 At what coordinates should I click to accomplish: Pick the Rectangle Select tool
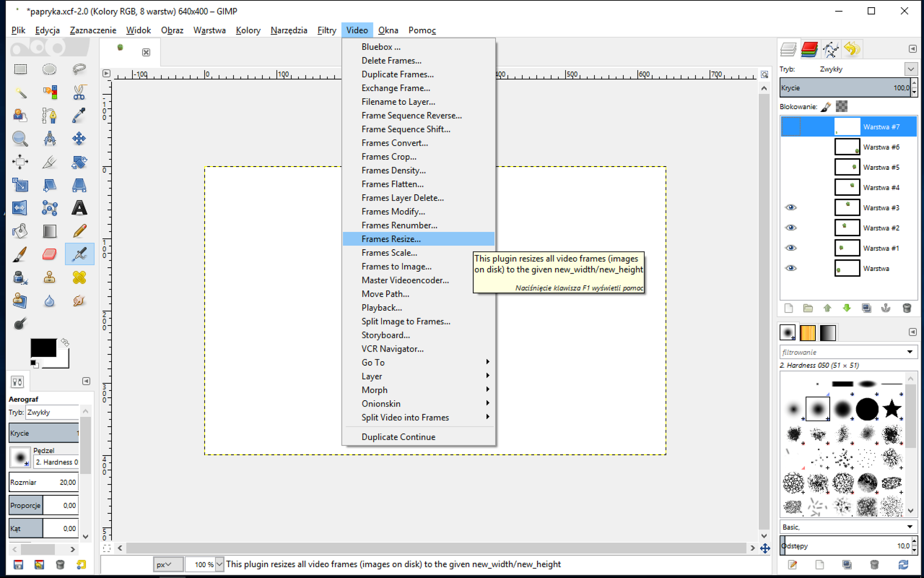click(x=20, y=69)
